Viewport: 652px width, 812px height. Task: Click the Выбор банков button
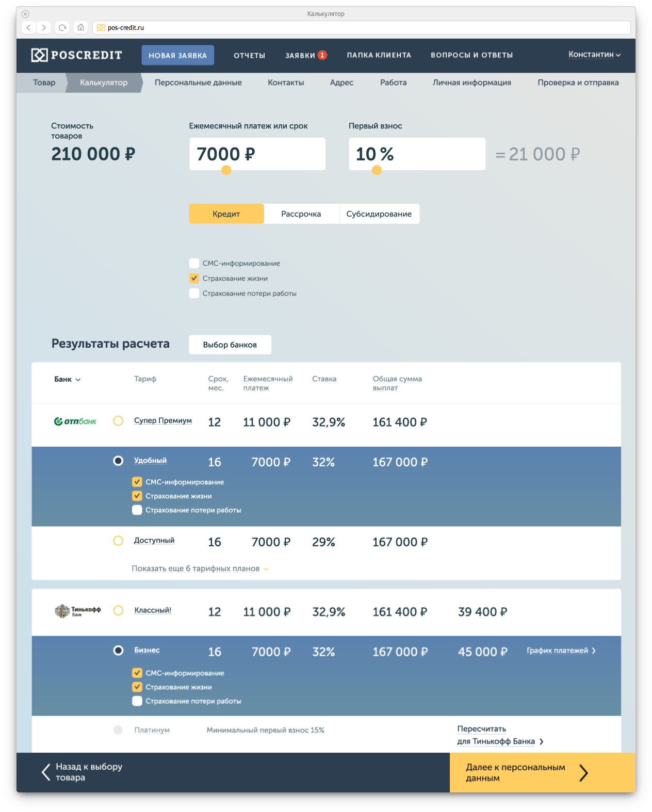point(230,345)
